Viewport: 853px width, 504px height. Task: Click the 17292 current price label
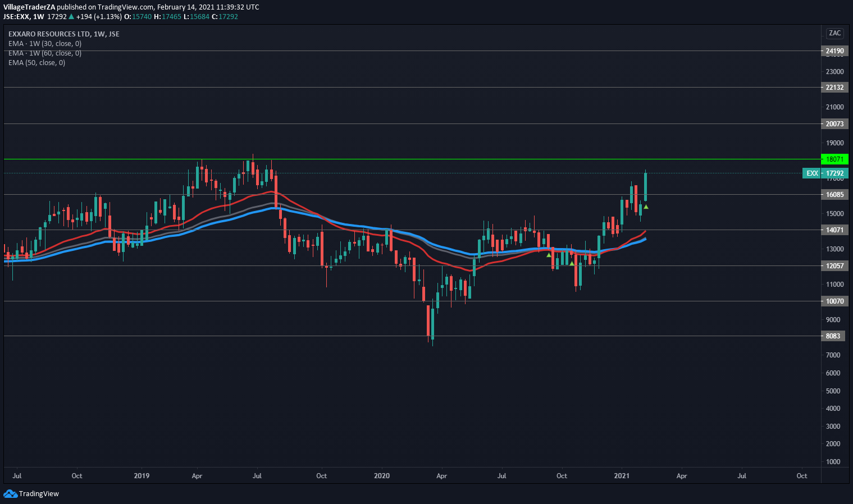click(834, 173)
